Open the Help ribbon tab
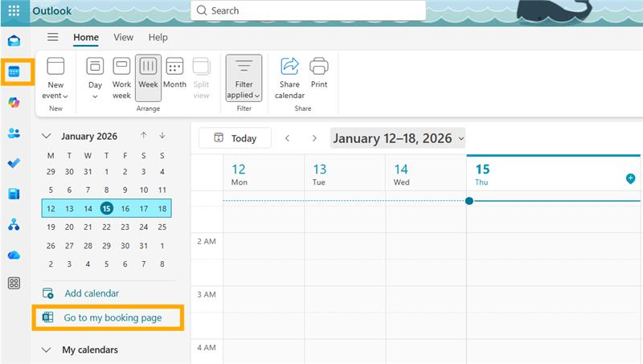643x364 pixels. pyautogui.click(x=158, y=37)
